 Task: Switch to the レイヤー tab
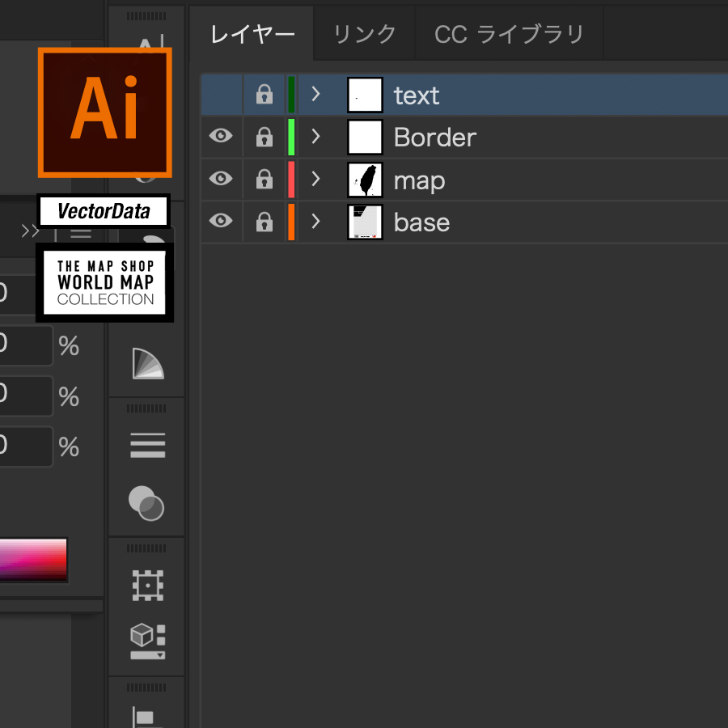pyautogui.click(x=252, y=34)
